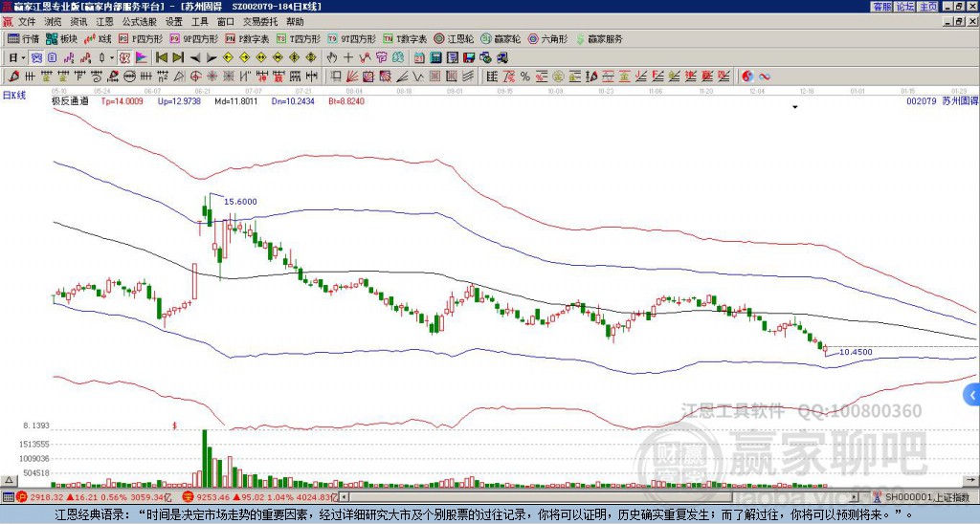Select the Gann fan lines tool
Image resolution: width=980 pixels, height=524 pixels.
click(352, 76)
